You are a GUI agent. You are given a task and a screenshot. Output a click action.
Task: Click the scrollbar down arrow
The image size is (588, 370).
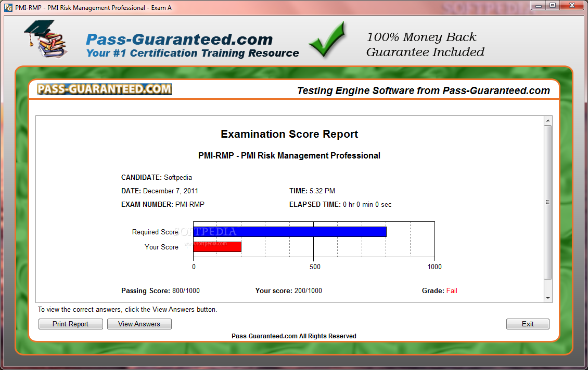548,298
